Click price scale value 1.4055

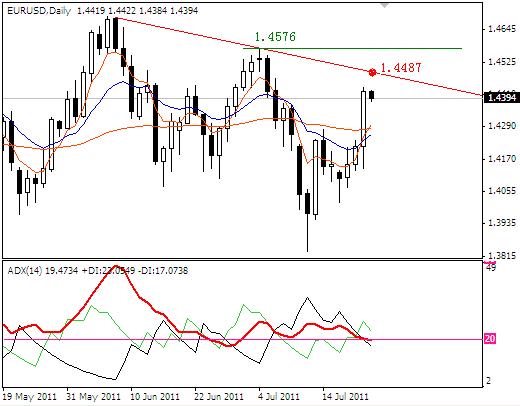[502, 191]
